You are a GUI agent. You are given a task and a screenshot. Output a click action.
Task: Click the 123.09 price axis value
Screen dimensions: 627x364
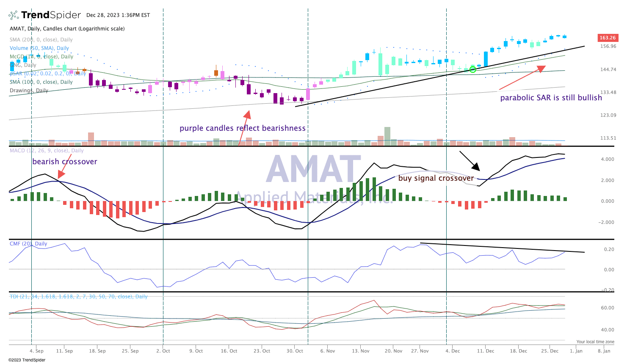point(608,115)
